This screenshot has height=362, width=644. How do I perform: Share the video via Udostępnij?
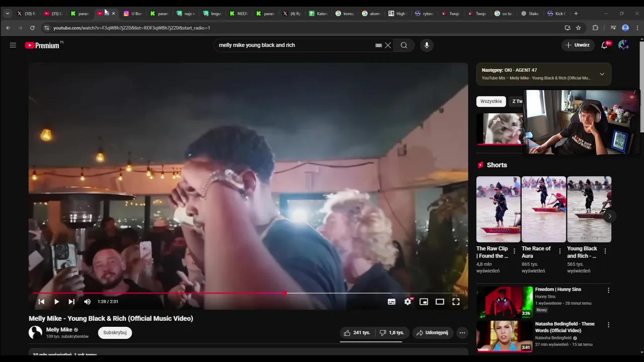point(432,333)
